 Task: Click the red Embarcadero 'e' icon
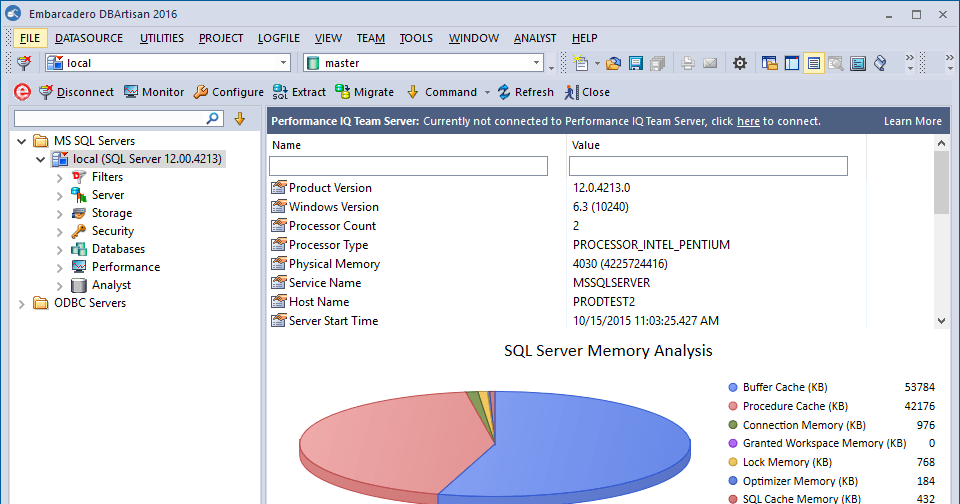[x=22, y=92]
